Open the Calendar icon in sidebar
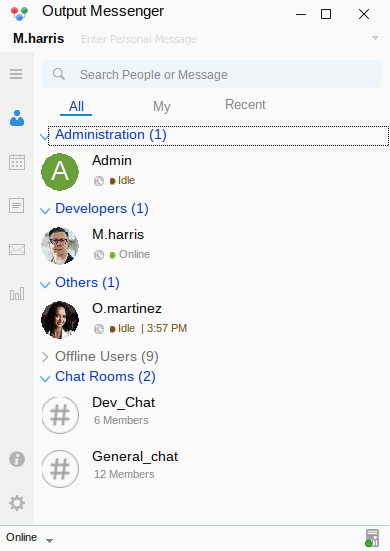Viewport: 390px width, 551px height. point(17,162)
